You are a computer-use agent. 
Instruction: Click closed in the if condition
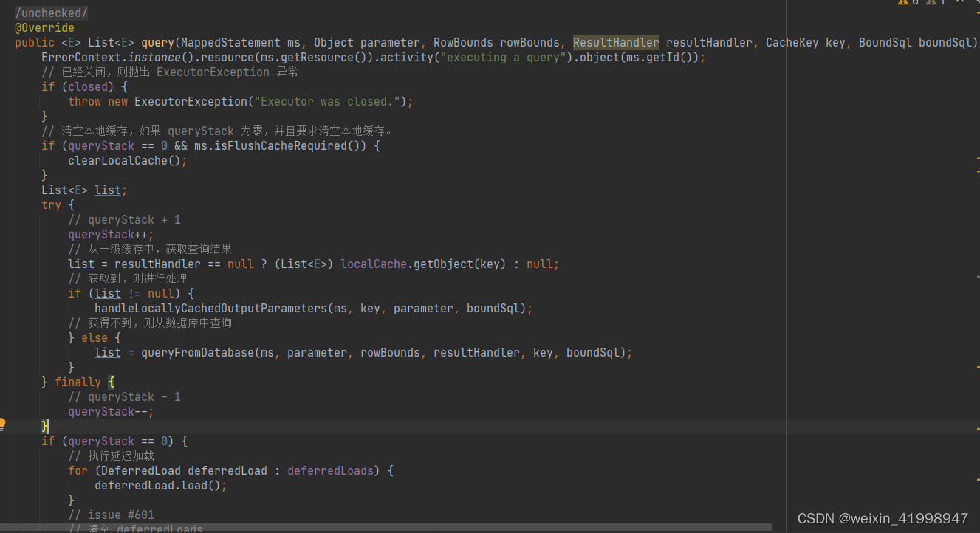[88, 87]
